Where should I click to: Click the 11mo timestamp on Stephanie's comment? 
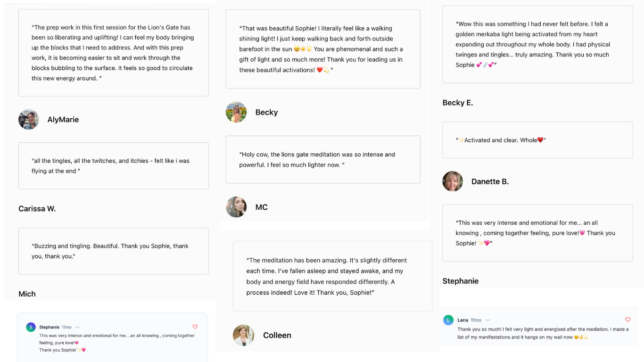click(66, 327)
